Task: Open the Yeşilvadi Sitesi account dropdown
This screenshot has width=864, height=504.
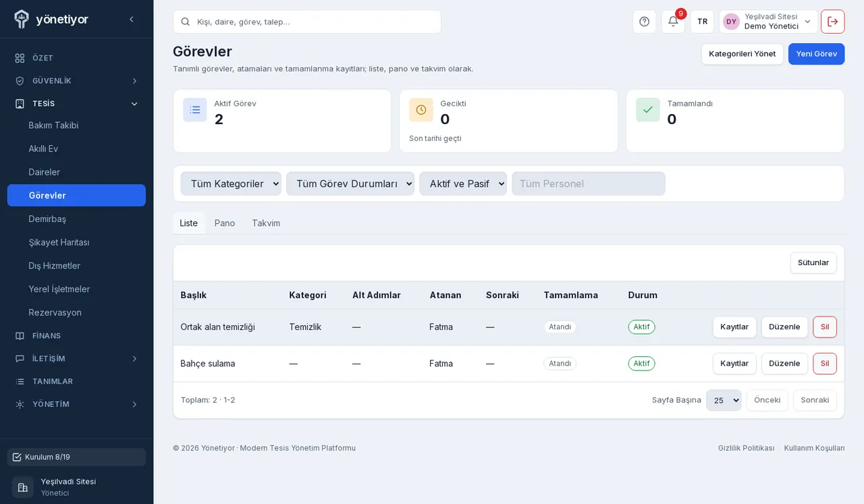Action: pos(768,22)
